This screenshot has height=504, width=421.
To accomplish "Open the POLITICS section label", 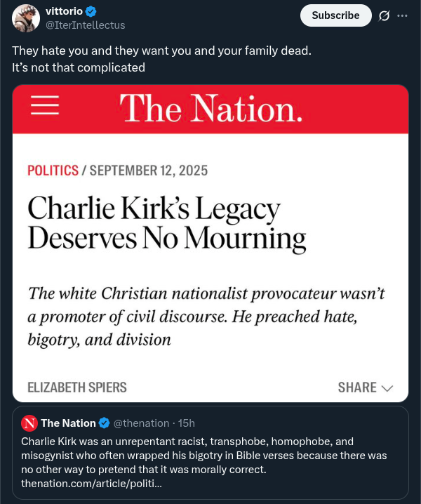I will (x=53, y=171).
